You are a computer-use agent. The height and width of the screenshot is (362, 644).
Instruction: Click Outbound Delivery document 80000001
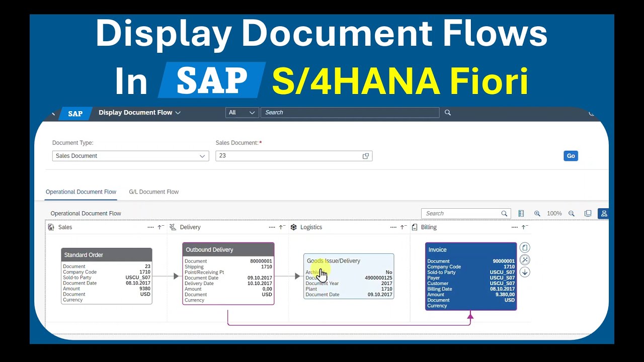pyautogui.click(x=261, y=261)
